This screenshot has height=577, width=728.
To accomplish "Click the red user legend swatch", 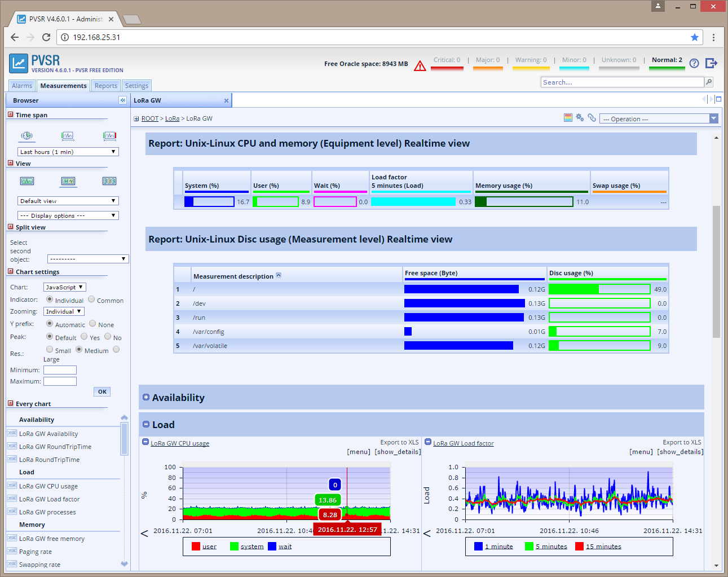I will tap(196, 546).
